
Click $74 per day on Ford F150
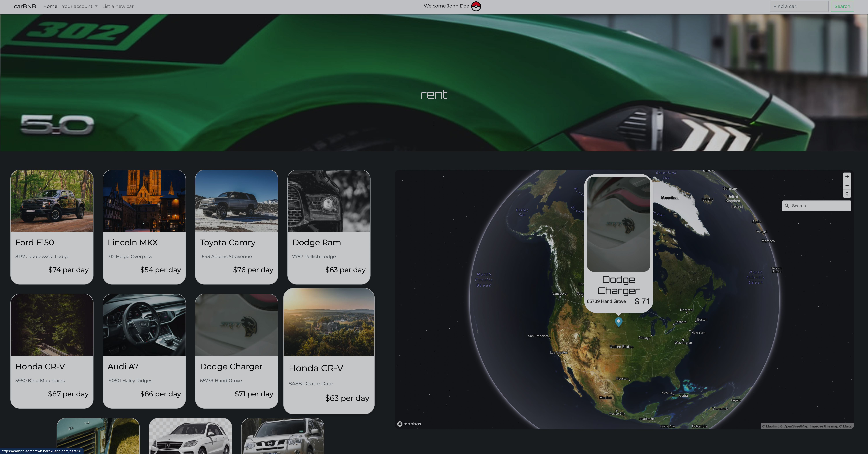(68, 270)
